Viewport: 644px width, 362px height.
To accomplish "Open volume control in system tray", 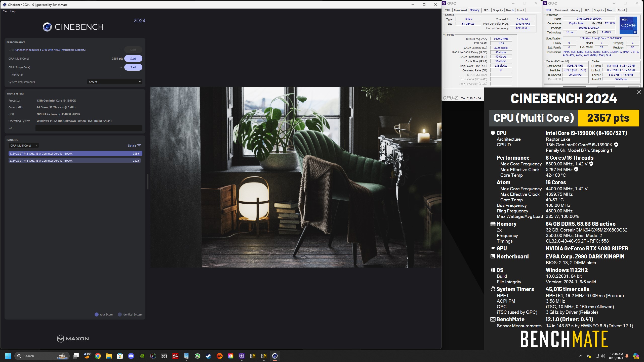I will pyautogui.click(x=603, y=356).
